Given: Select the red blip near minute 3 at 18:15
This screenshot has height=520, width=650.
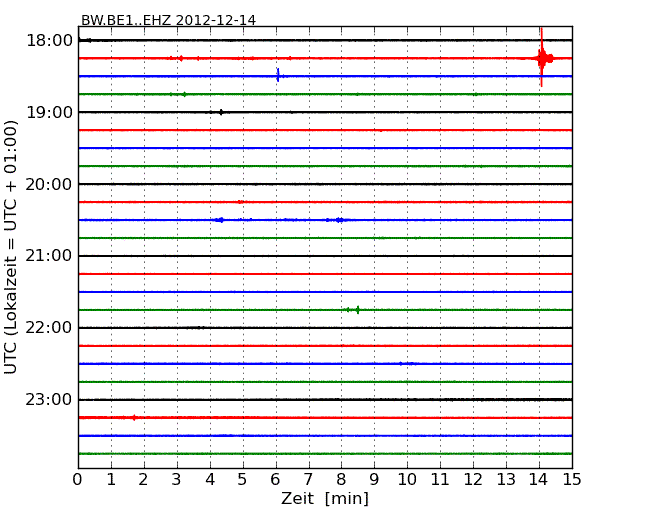Looking at the screenshot, I should click(181, 58).
